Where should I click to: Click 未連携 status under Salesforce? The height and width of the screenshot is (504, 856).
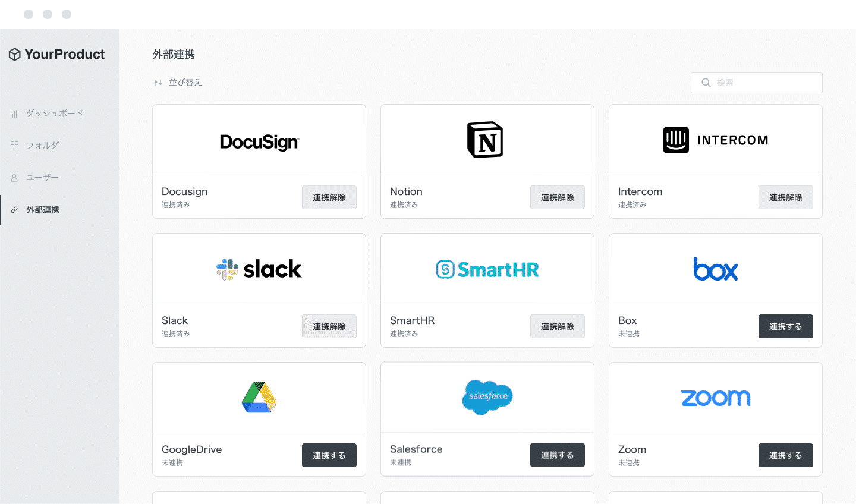pos(401,462)
